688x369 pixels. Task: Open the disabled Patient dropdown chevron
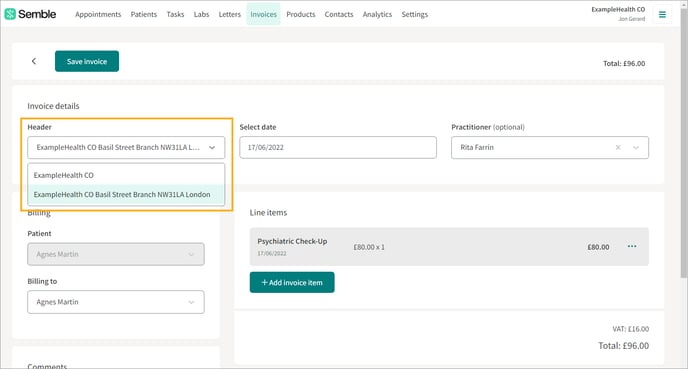tap(191, 254)
